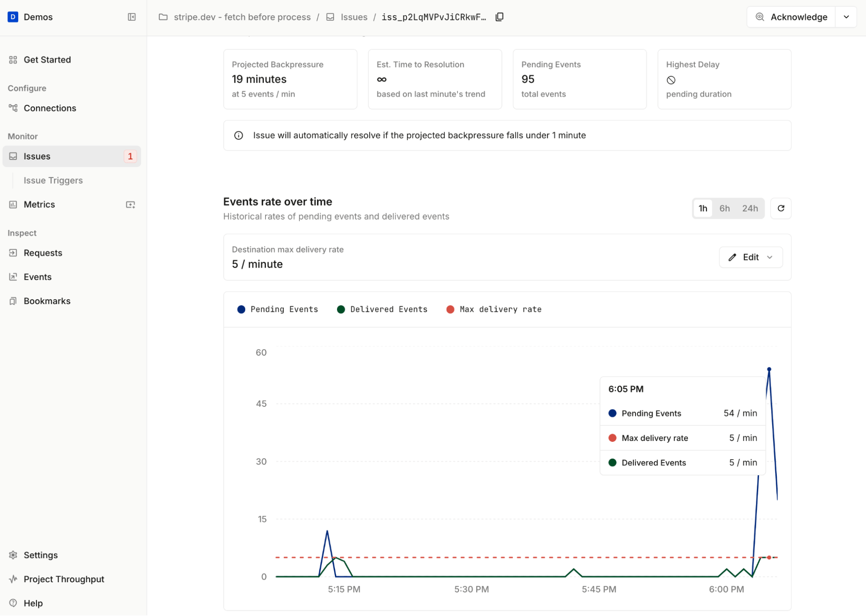Acknowledge the current issue

(x=790, y=17)
